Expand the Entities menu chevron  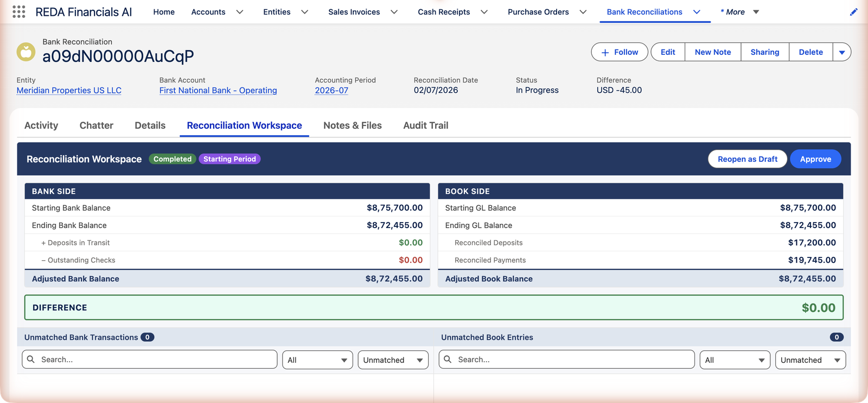click(x=305, y=12)
